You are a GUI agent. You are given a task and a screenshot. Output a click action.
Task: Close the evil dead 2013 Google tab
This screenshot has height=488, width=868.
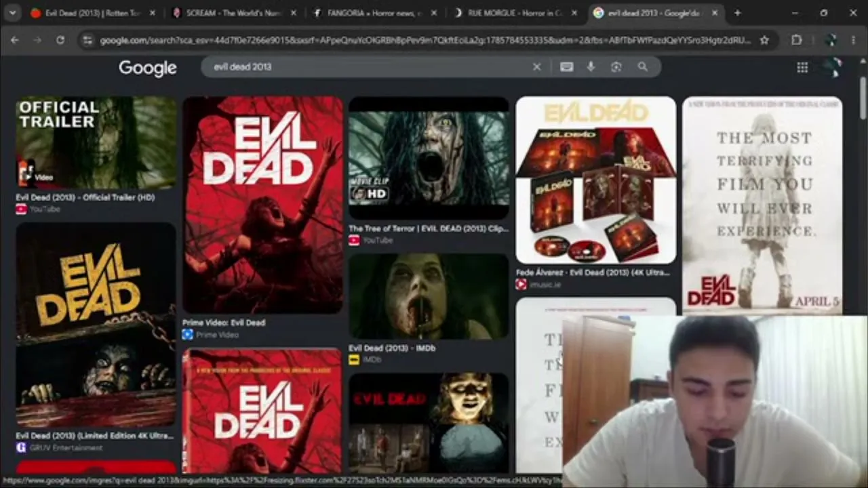point(715,13)
